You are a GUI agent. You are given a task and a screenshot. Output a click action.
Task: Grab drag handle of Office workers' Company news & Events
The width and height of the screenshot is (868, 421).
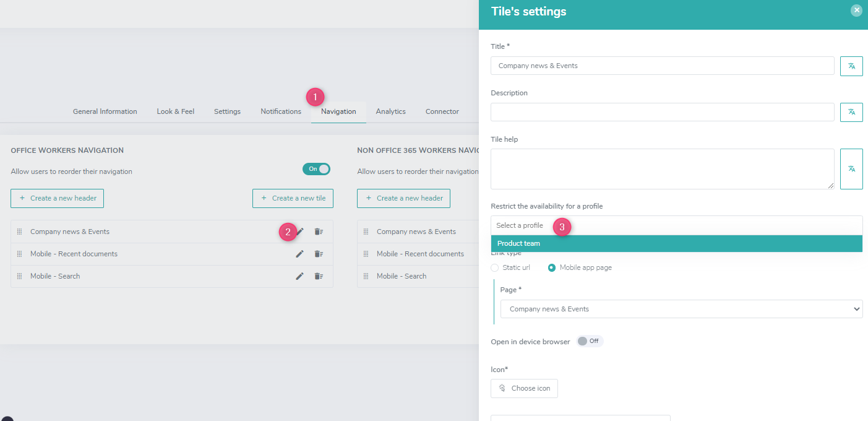click(x=19, y=232)
